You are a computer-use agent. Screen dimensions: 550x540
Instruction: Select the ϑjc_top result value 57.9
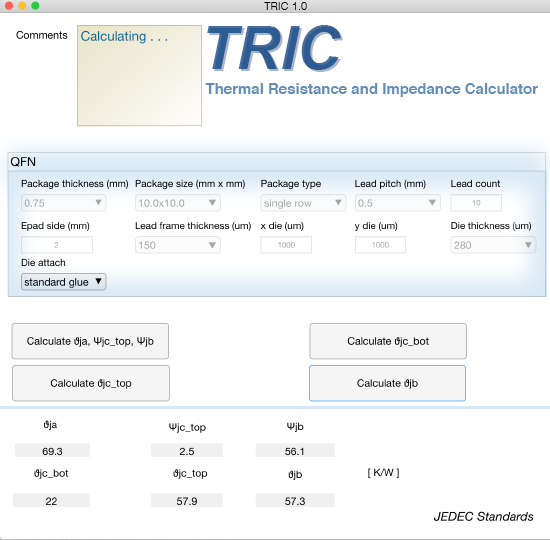pyautogui.click(x=187, y=500)
